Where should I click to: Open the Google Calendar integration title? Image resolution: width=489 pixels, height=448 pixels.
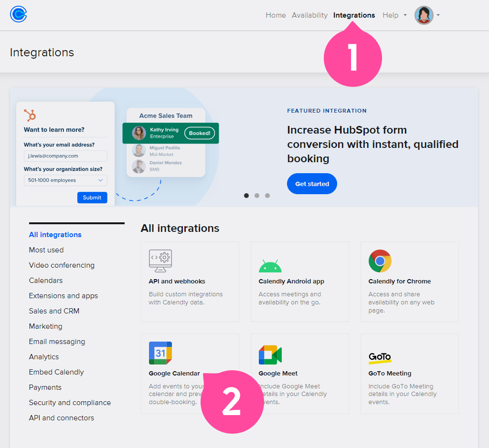pyautogui.click(x=174, y=373)
